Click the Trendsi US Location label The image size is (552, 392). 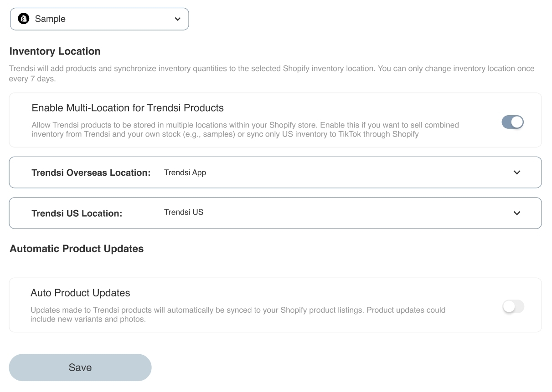point(77,214)
